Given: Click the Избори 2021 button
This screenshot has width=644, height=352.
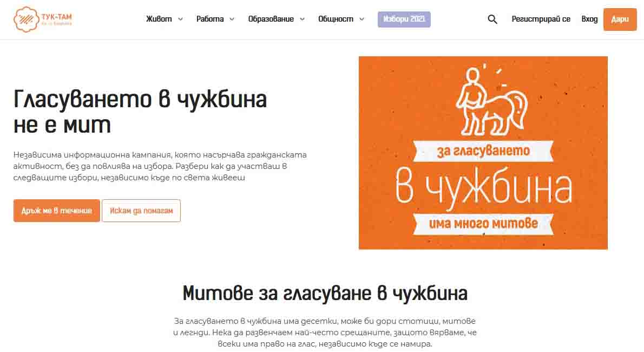Looking at the screenshot, I should (404, 19).
